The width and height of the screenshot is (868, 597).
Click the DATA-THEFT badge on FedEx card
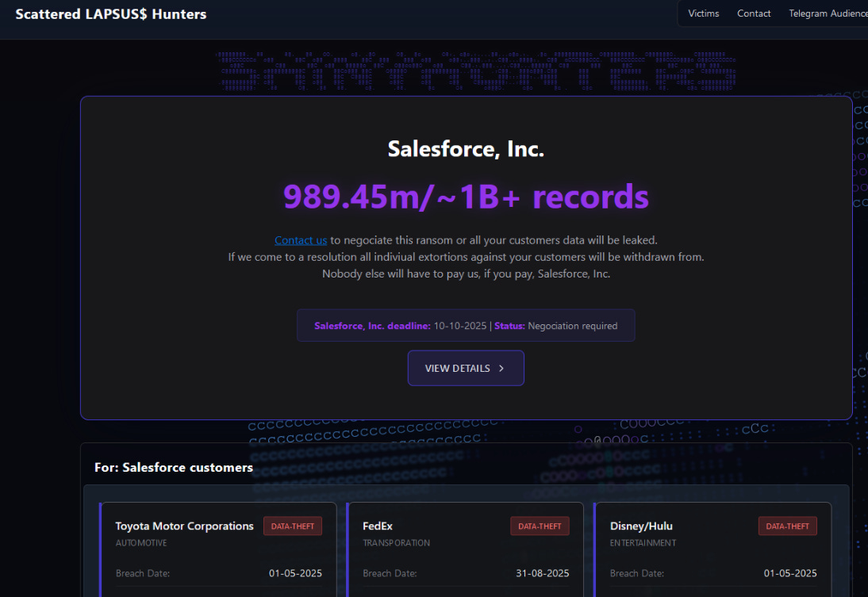[540, 526]
